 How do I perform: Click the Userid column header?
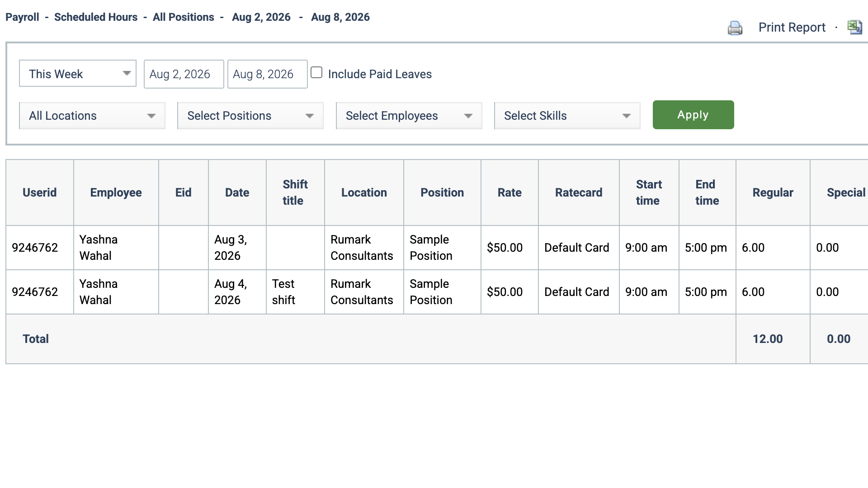click(40, 192)
